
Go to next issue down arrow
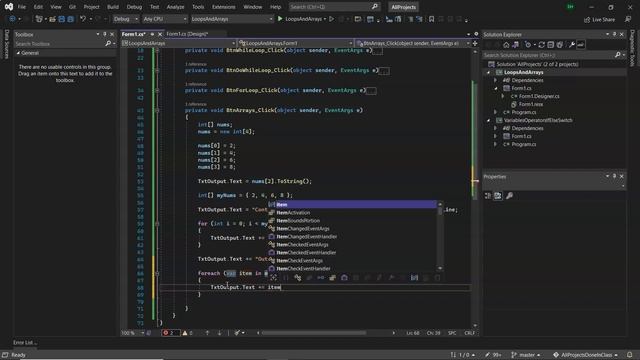[x=219, y=333]
